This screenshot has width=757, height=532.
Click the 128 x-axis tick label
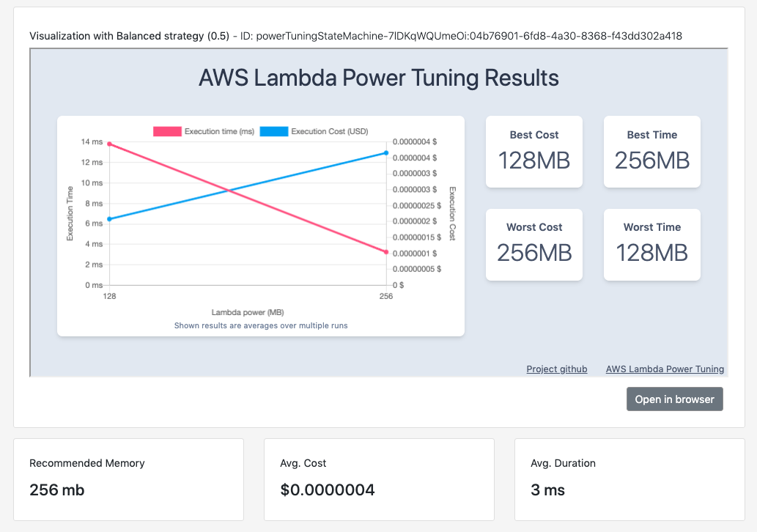click(x=110, y=296)
